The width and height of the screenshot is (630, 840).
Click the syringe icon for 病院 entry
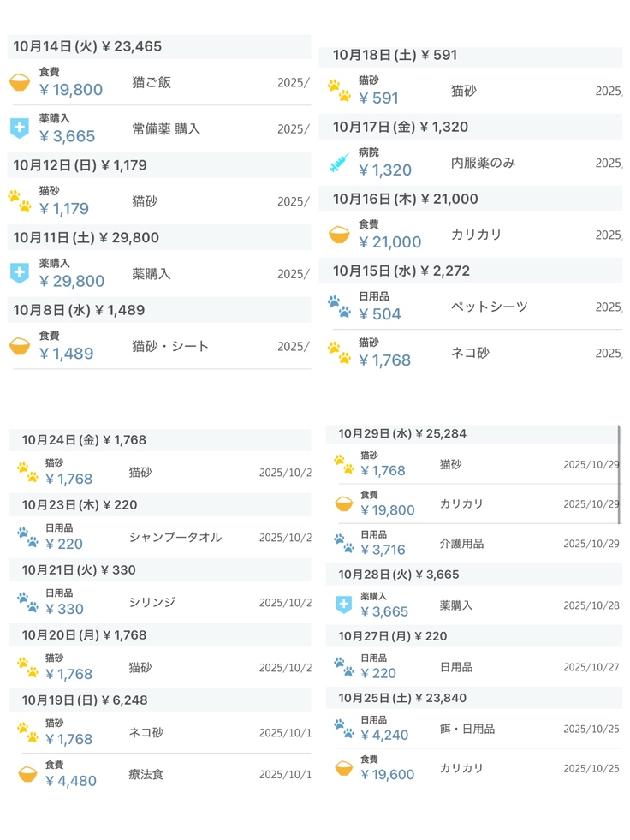[339, 163]
